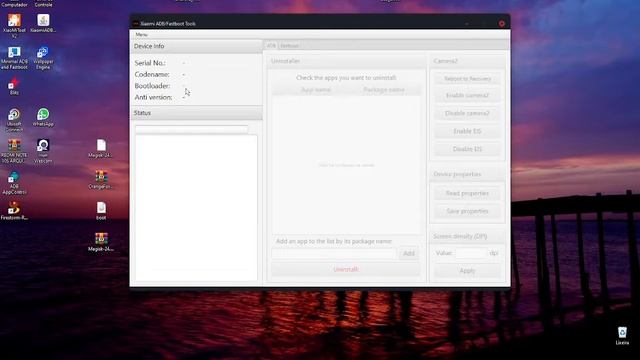Click the Disable EIS button
The image size is (640, 360).
coord(467,149)
